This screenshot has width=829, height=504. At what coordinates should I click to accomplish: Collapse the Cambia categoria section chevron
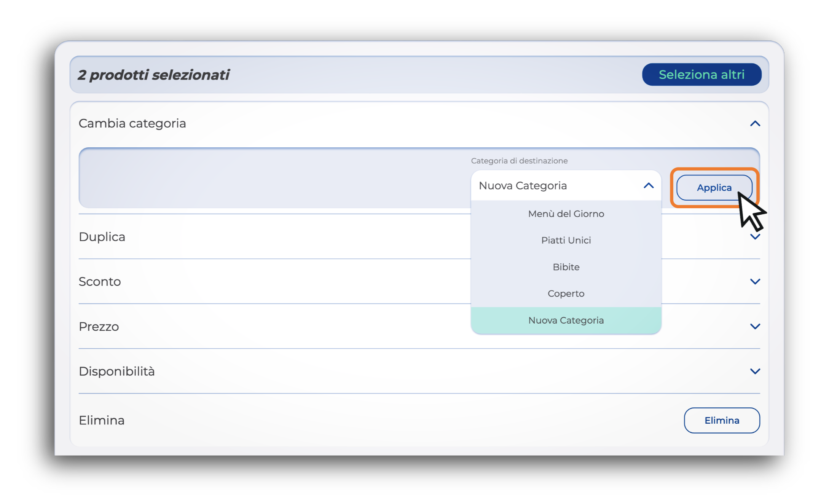click(x=755, y=124)
